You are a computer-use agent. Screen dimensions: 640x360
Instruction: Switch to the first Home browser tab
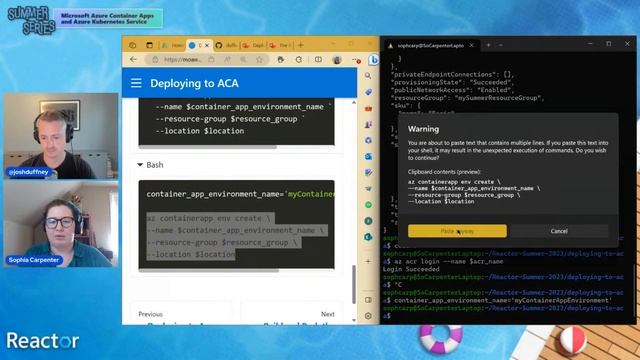point(173,45)
